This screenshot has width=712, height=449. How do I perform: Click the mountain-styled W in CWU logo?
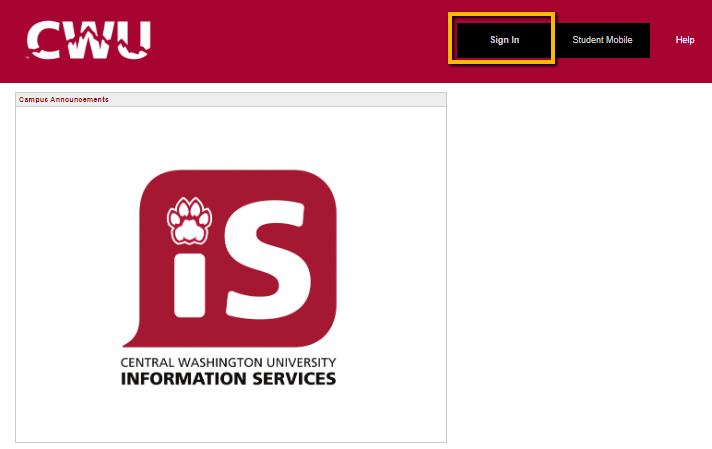89,40
